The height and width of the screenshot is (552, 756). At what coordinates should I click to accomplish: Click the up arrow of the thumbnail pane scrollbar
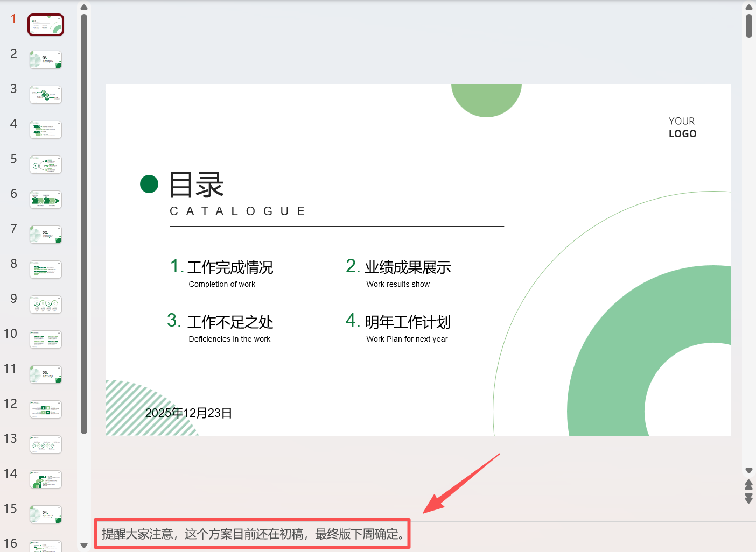(x=84, y=6)
